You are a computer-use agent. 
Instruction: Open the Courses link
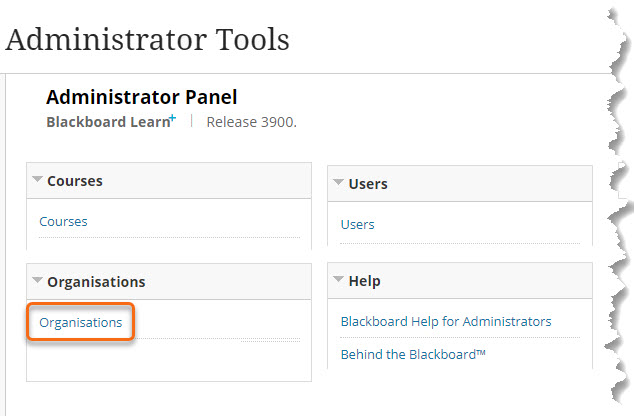[x=63, y=222]
